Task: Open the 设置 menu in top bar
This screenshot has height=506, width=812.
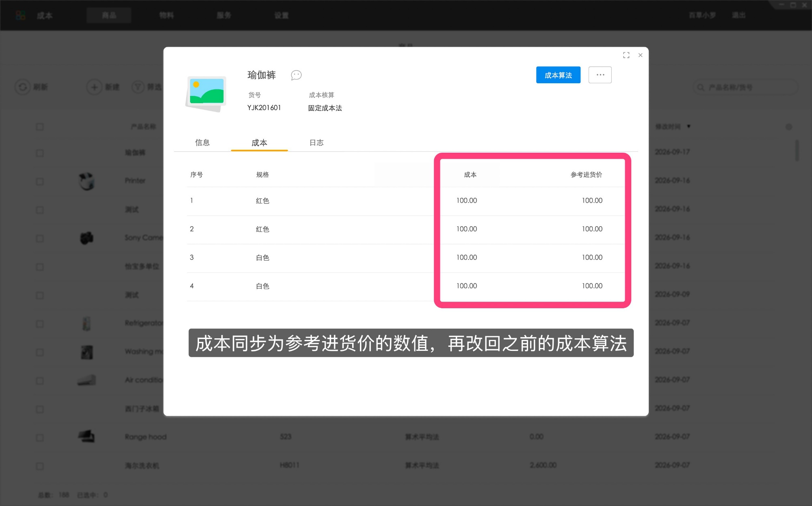Action: pos(281,15)
